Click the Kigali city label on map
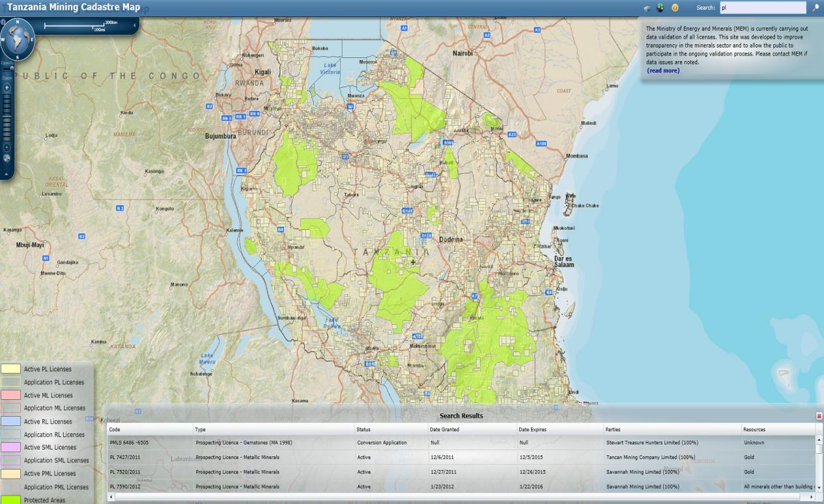This screenshot has height=504, width=824. click(263, 72)
